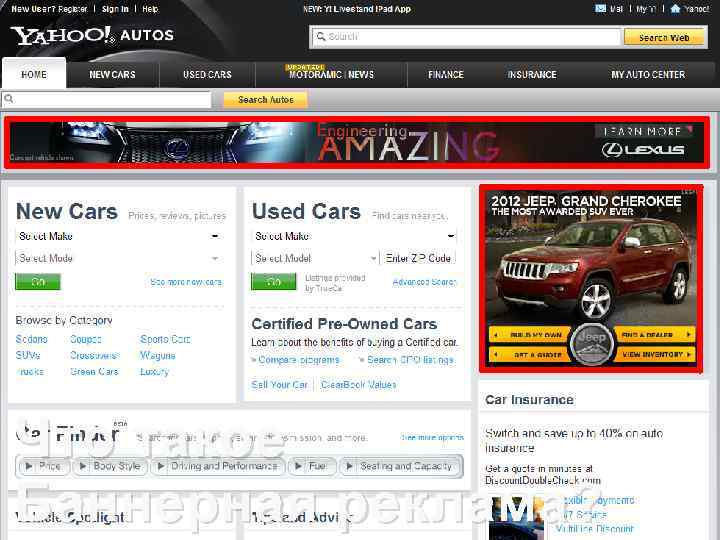Open New Cars Select Model dropdown
The height and width of the screenshot is (540, 720).
(x=119, y=258)
